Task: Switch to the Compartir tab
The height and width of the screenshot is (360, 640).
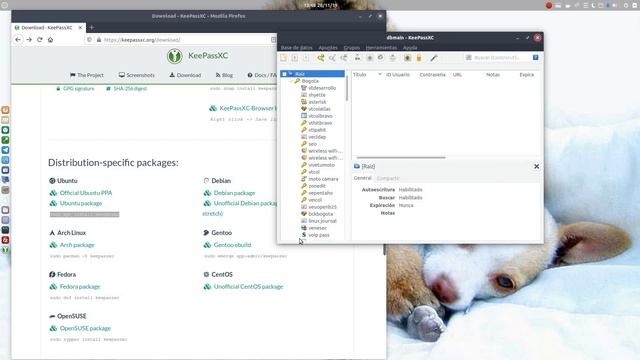Action: (x=388, y=178)
